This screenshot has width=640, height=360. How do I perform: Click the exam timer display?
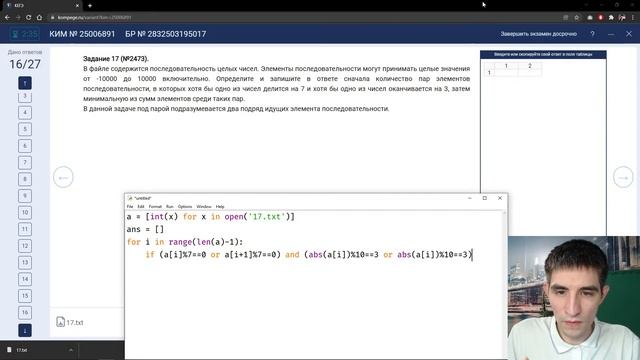pyautogui.click(x=25, y=34)
